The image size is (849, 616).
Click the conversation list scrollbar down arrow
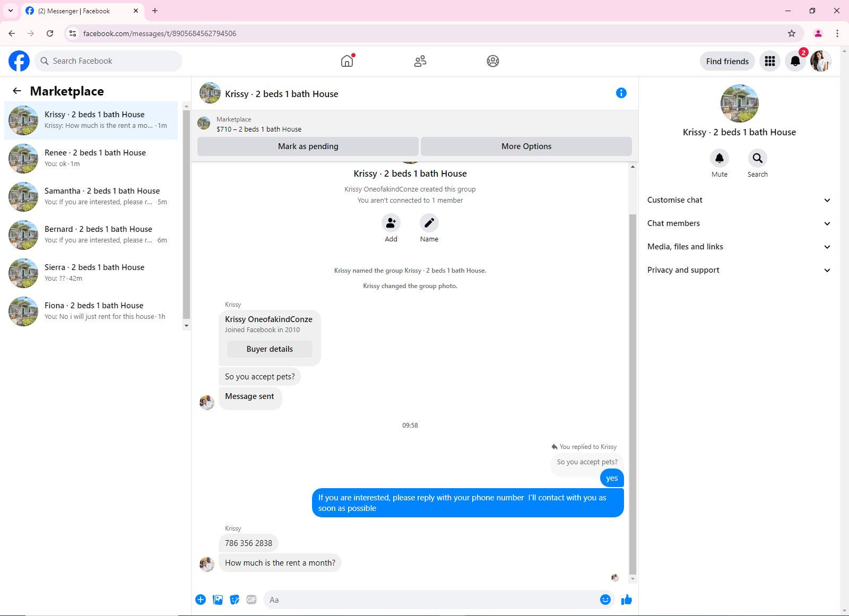(186, 326)
